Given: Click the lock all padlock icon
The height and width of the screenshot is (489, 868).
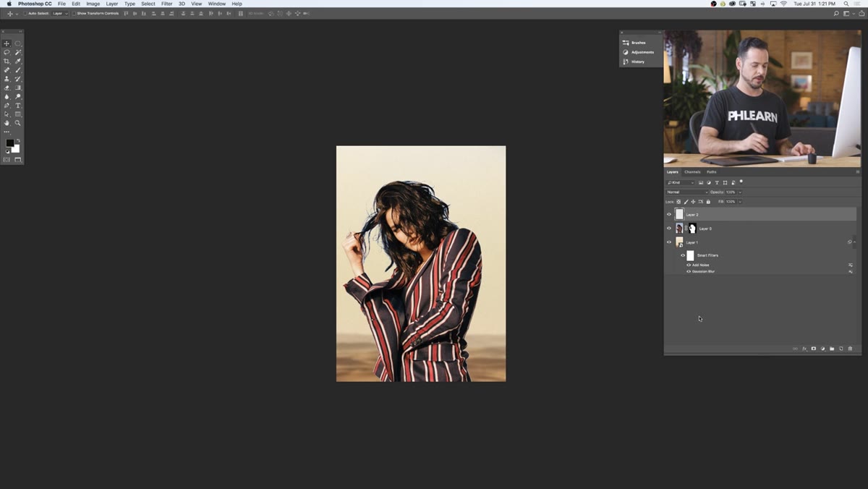Looking at the screenshot, I should 708,202.
